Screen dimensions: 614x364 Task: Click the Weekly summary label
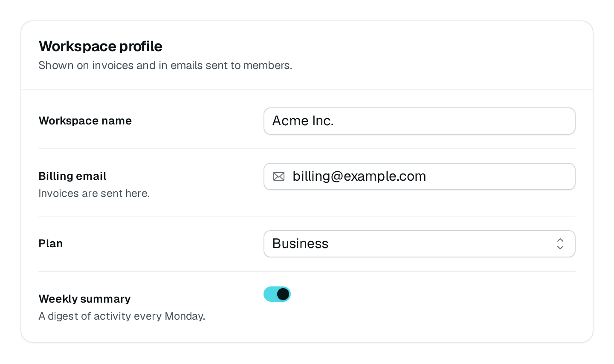85,299
